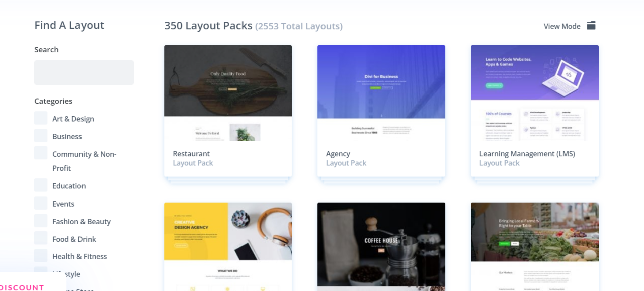644x291 pixels.
Task: Check the Business category checkbox
Action: pyautogui.click(x=40, y=135)
